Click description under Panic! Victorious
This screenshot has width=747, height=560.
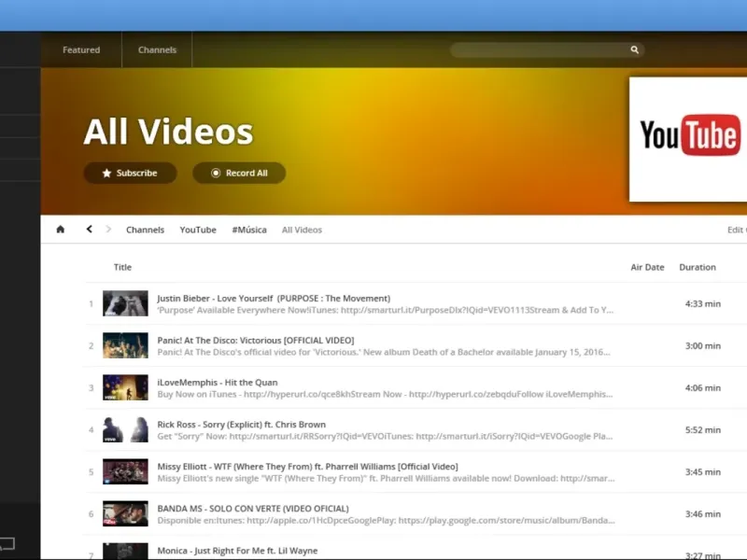(384, 352)
